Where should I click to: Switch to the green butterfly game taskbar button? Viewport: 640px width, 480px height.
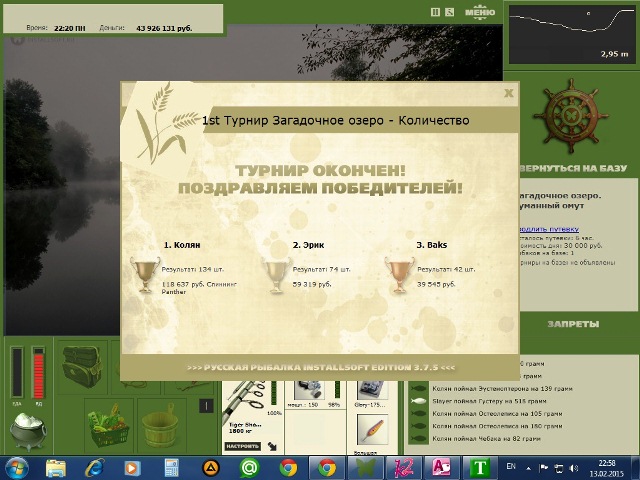click(366, 468)
